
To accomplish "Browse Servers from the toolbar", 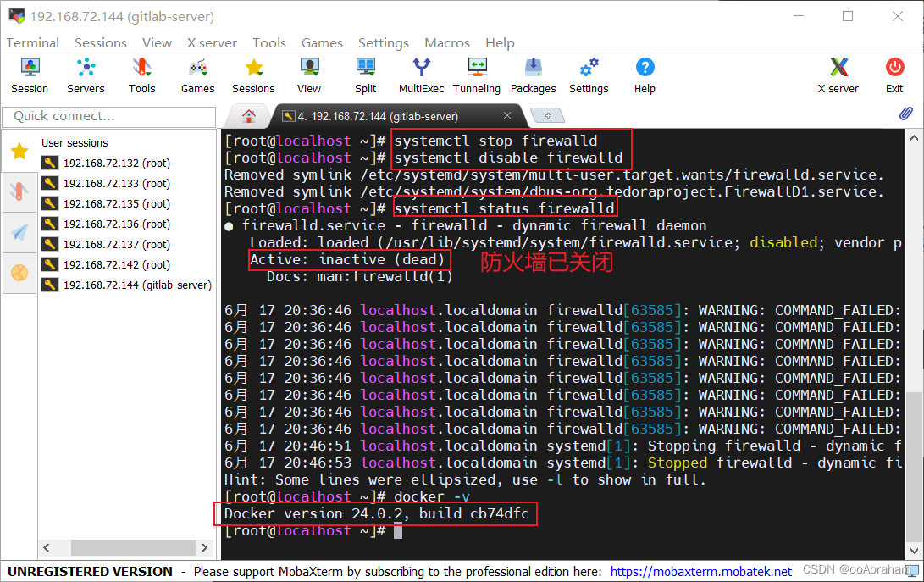I will coord(86,75).
